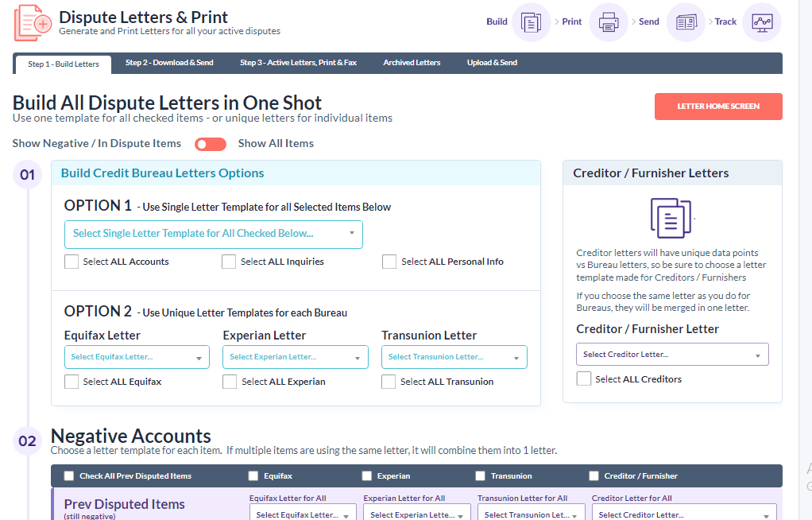Click the Send workflow icon
812x520 pixels.
(x=685, y=22)
